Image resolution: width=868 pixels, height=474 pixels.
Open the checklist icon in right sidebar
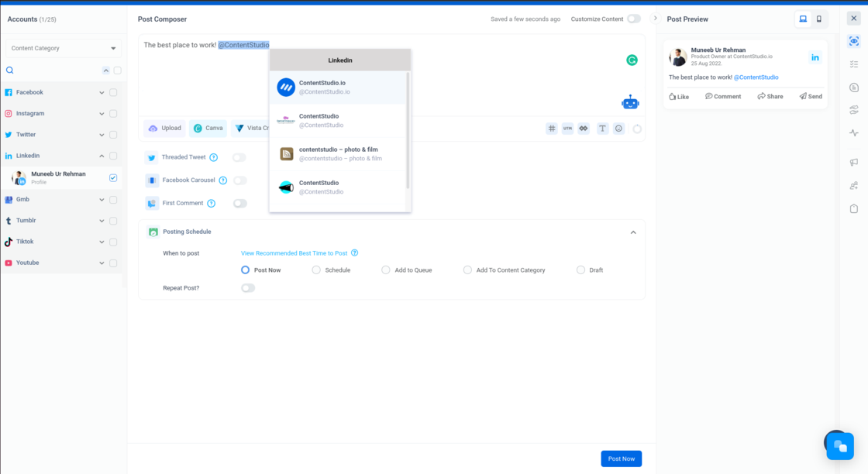coord(854,64)
